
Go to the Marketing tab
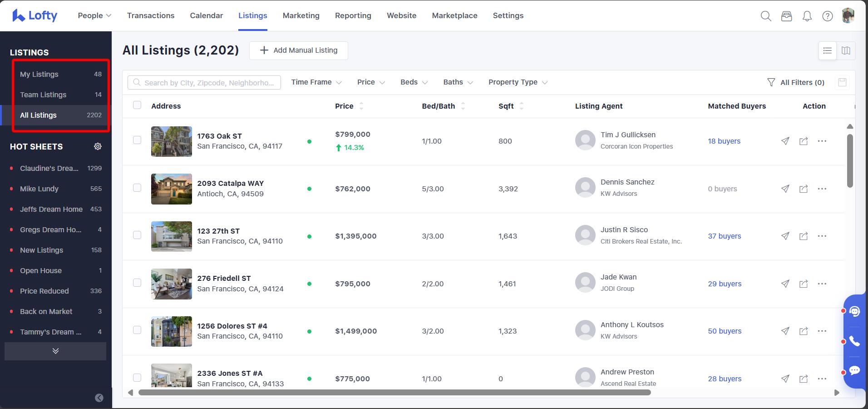tap(301, 15)
